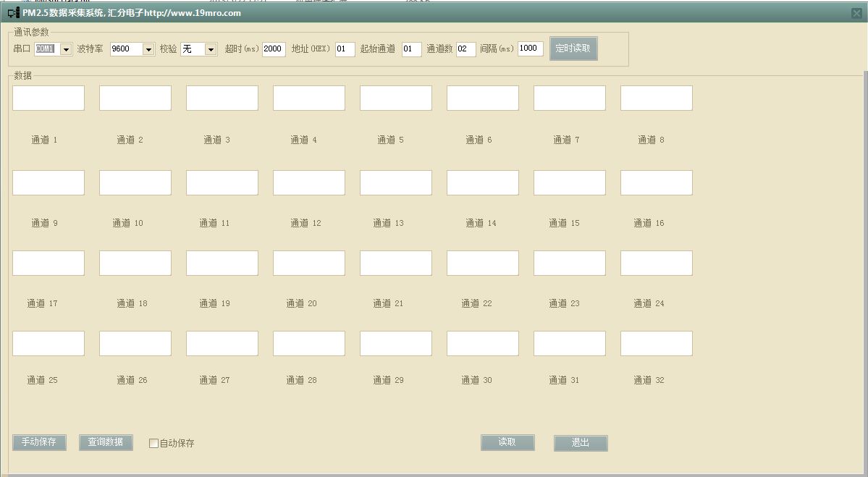
Task: Click the 通道 20 data box
Action: pos(309,263)
